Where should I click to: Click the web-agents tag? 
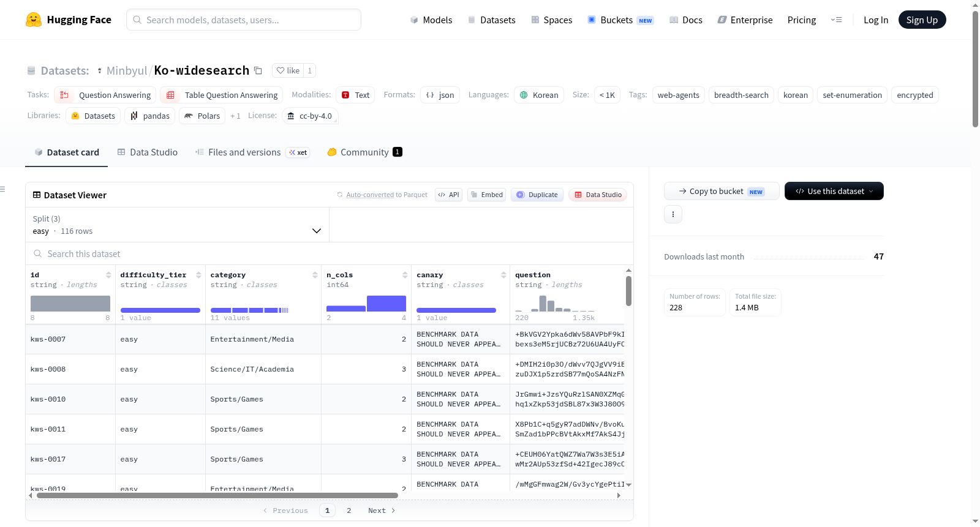tap(678, 95)
